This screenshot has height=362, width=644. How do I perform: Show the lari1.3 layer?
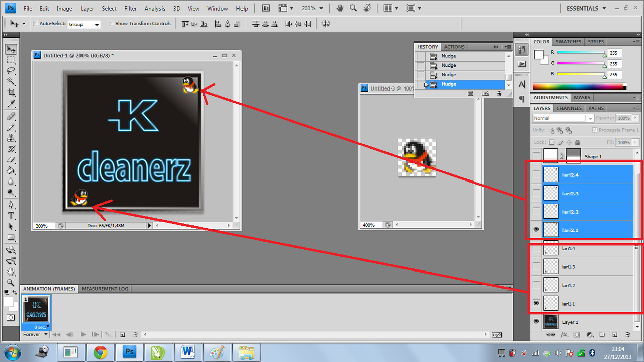(x=536, y=266)
